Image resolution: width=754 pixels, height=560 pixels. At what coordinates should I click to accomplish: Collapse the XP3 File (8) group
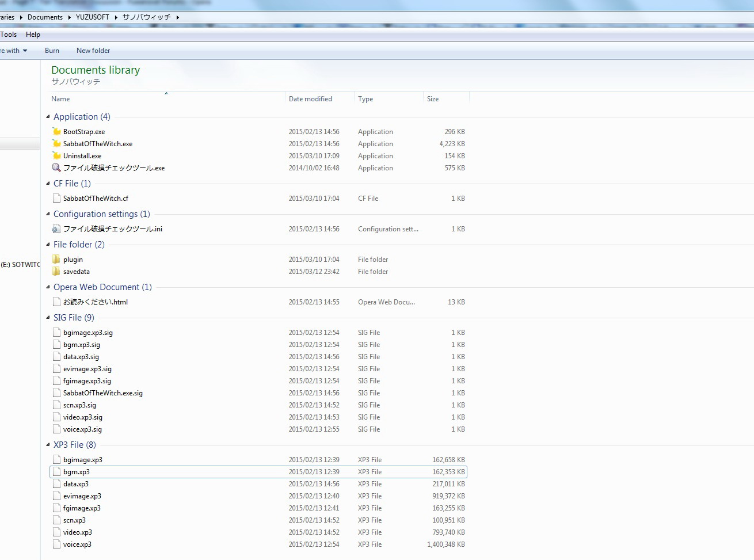point(48,445)
